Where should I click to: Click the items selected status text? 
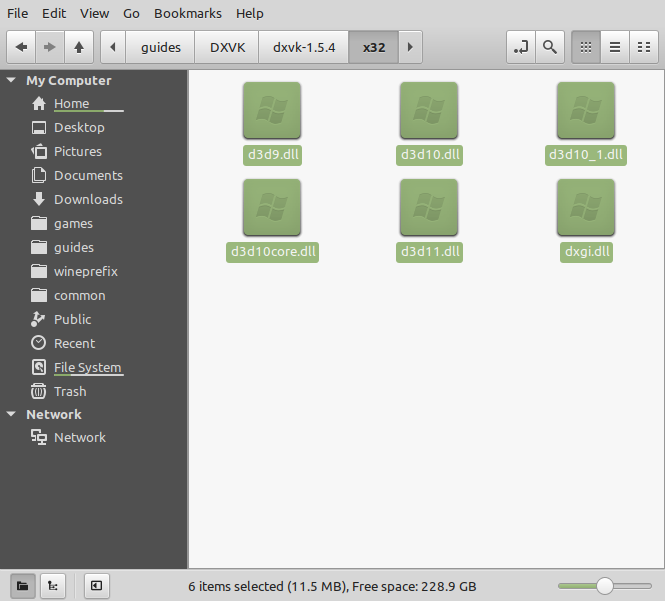click(x=332, y=587)
